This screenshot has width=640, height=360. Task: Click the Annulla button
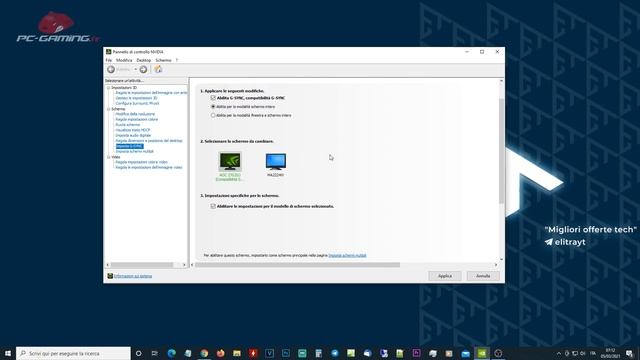[483, 276]
